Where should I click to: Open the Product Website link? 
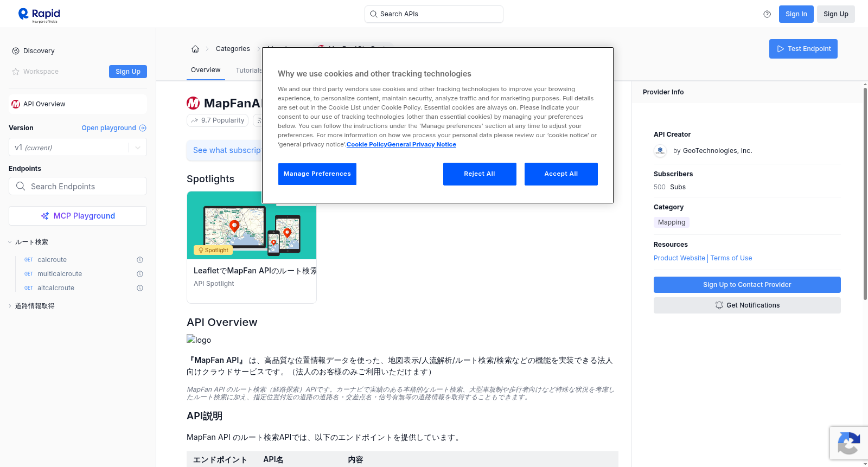pyautogui.click(x=679, y=258)
